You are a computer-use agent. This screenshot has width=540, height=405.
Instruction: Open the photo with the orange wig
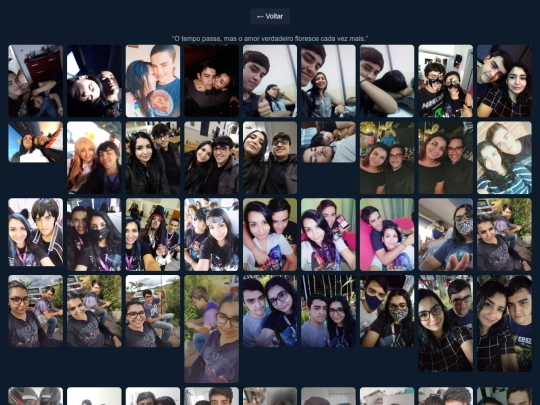coord(94,158)
